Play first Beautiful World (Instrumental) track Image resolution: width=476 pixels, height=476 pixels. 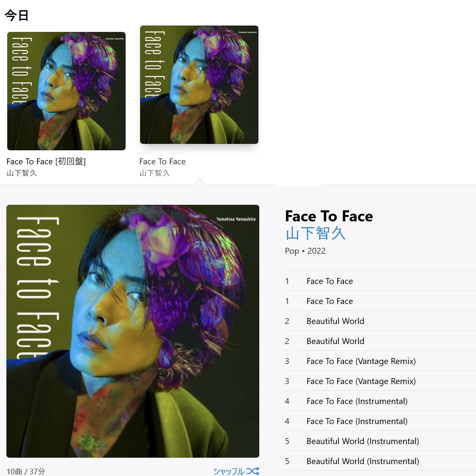click(x=380, y=441)
